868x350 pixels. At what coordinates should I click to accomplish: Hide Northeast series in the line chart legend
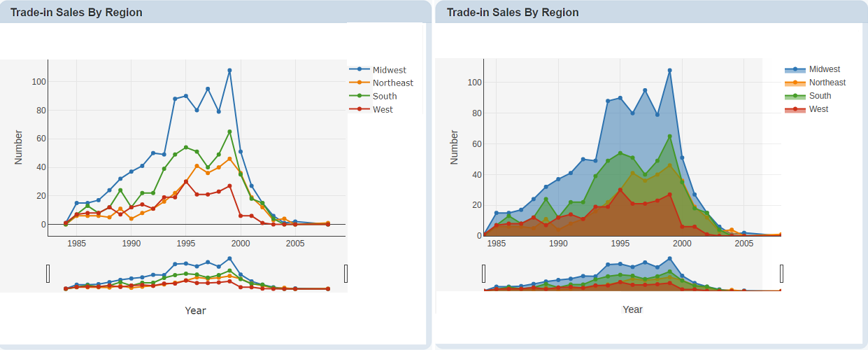(x=392, y=83)
